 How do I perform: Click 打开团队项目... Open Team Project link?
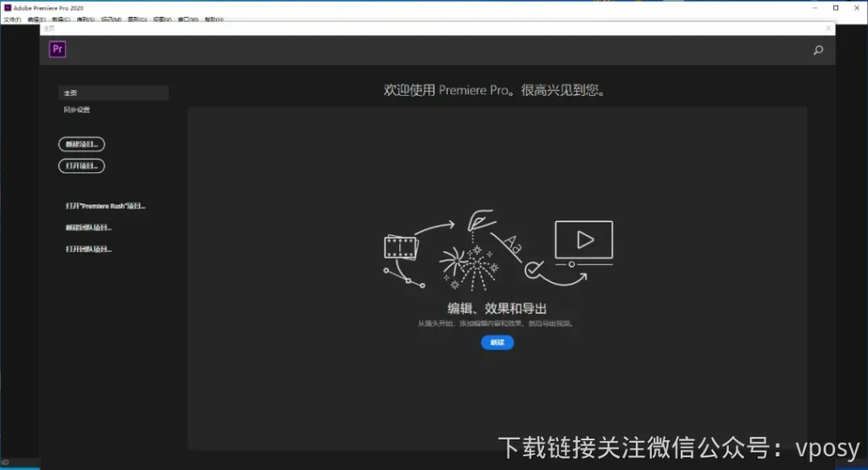pyautogui.click(x=88, y=249)
